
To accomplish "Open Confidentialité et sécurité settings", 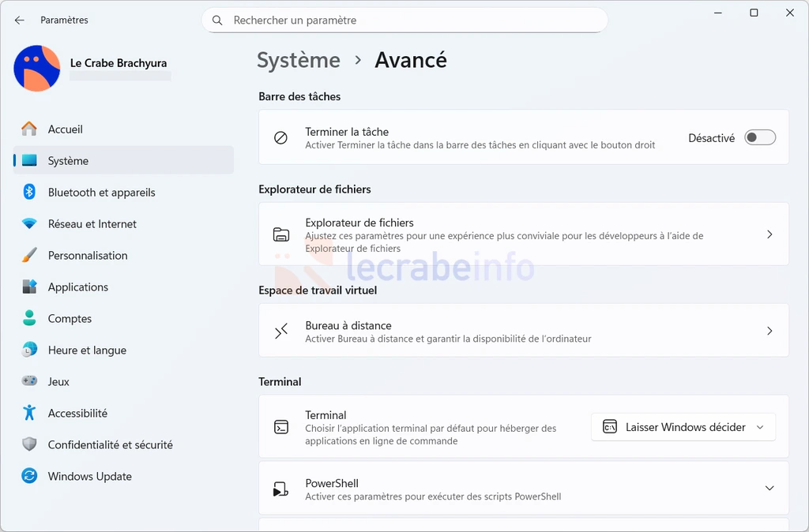I will (123, 444).
